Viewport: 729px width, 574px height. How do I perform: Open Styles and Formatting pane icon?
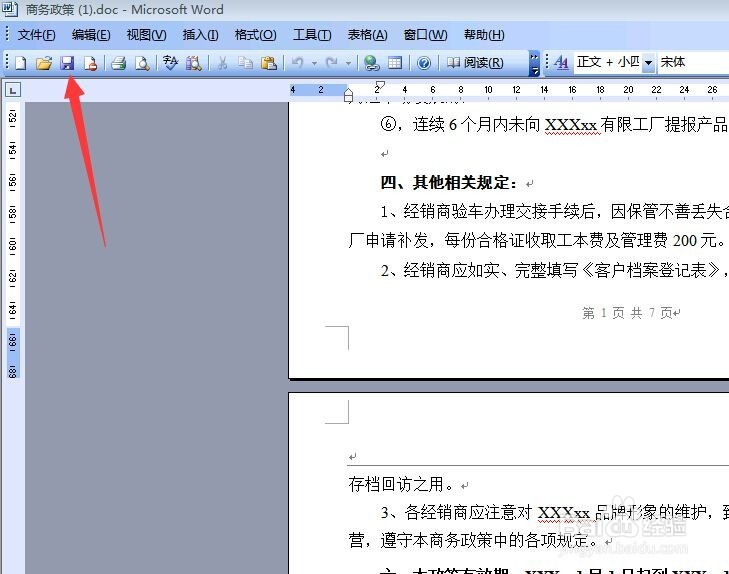coord(562,62)
